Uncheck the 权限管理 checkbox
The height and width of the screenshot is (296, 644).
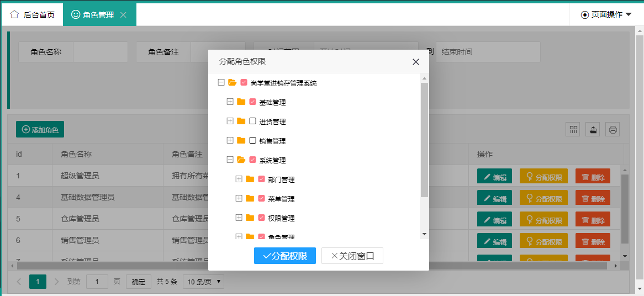pos(261,218)
